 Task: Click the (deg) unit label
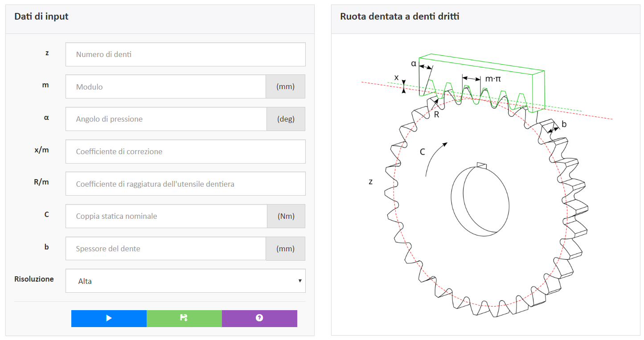(286, 119)
